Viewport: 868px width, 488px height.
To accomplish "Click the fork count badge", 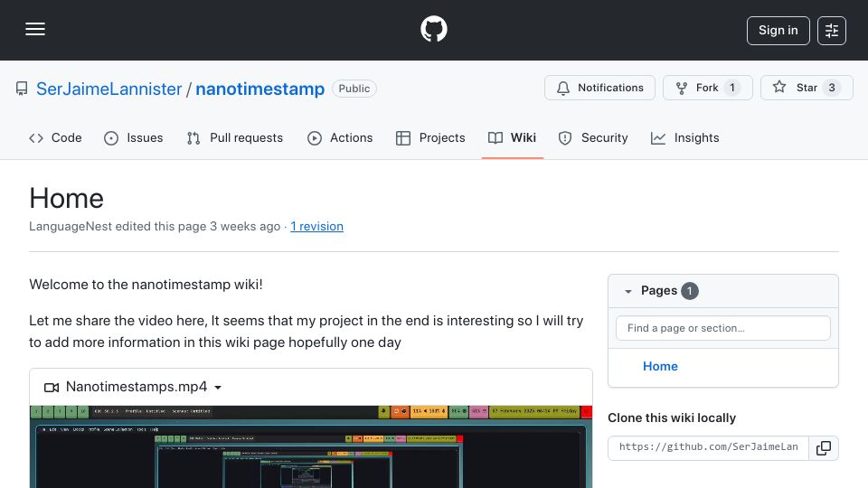I will 731,88.
